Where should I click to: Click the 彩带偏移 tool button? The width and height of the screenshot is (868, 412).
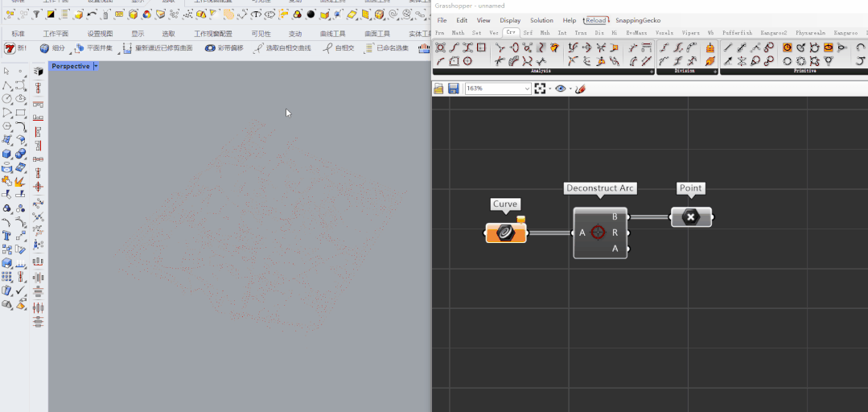(x=224, y=48)
